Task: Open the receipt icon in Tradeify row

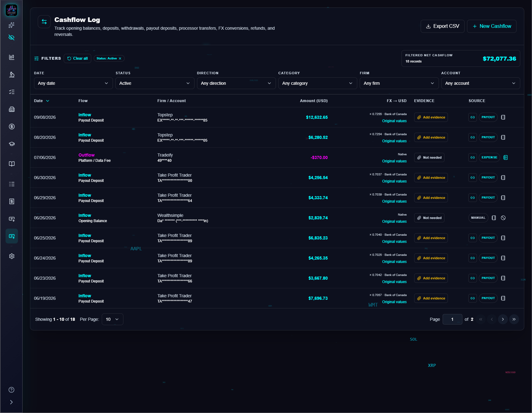Action: point(505,157)
